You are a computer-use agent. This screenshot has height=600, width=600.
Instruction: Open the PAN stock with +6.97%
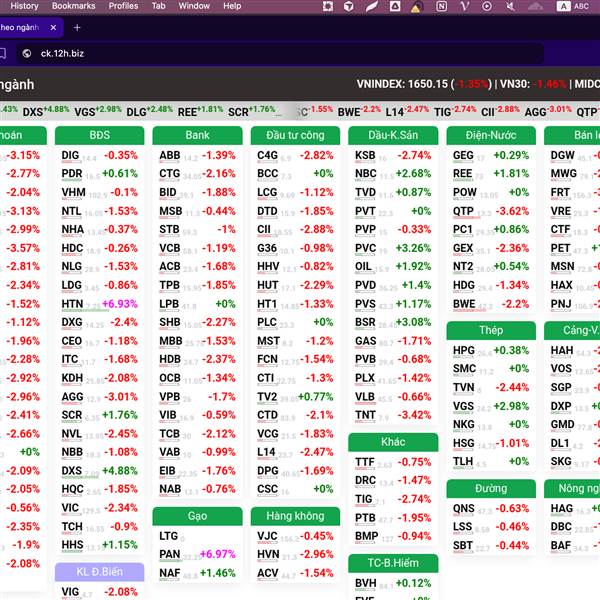click(x=197, y=554)
